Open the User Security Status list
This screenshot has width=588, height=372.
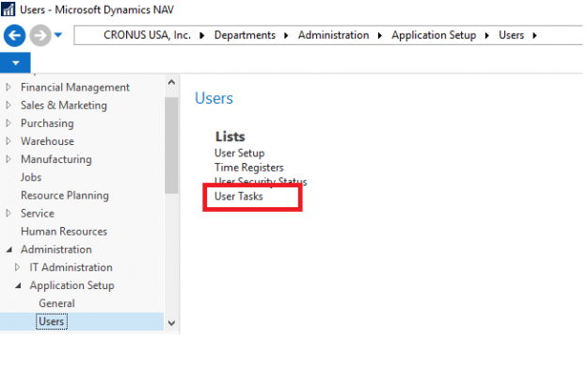tap(261, 182)
